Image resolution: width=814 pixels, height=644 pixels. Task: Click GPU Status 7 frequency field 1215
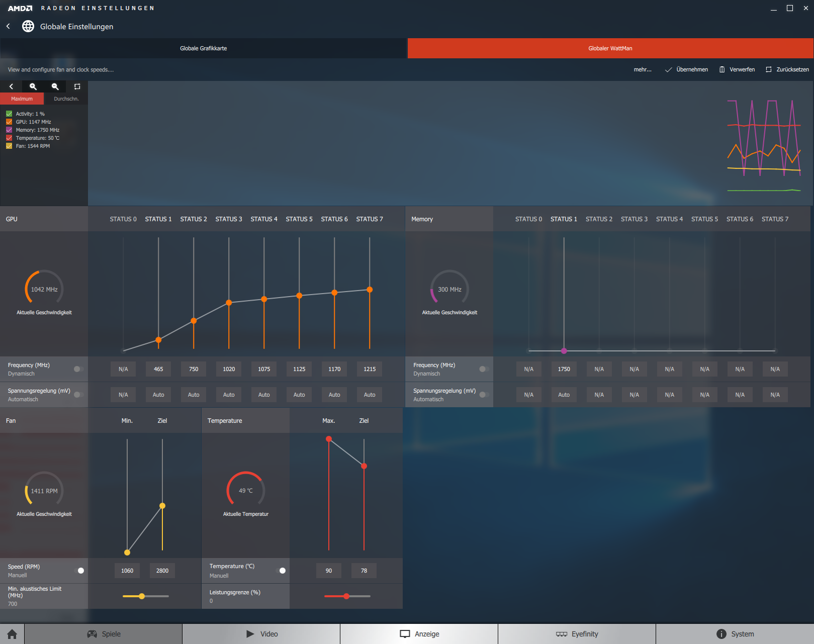(370, 369)
